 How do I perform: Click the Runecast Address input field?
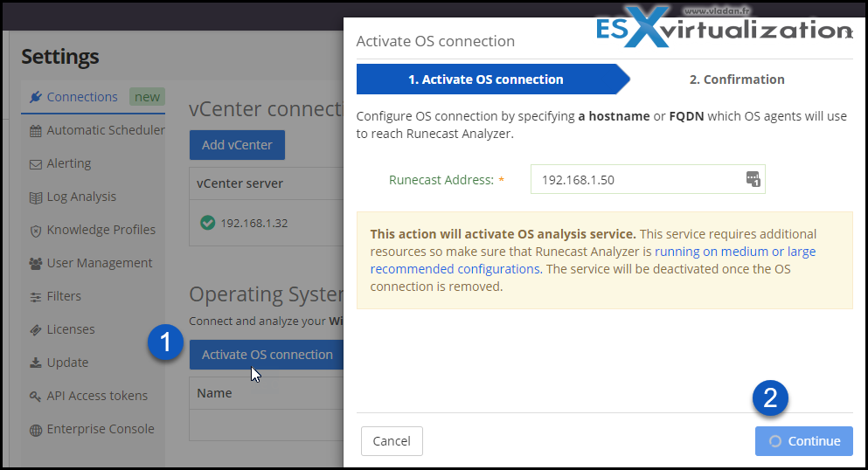pos(648,179)
